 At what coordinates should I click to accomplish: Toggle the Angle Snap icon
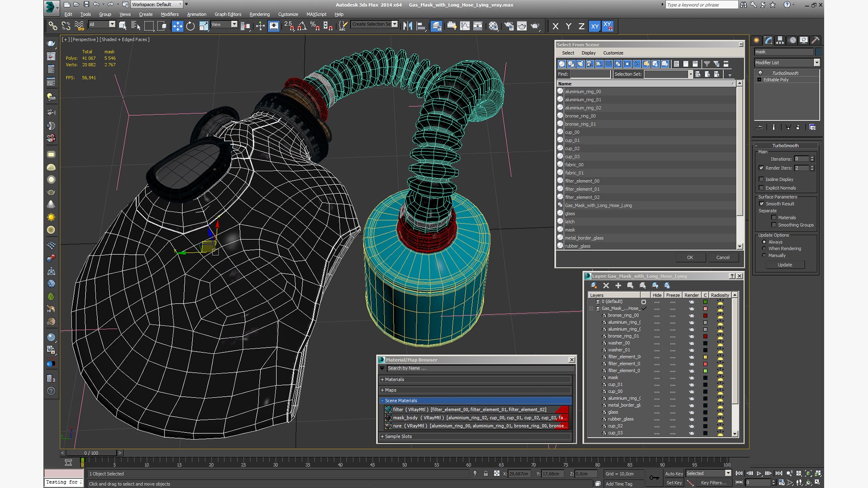pyautogui.click(x=302, y=26)
